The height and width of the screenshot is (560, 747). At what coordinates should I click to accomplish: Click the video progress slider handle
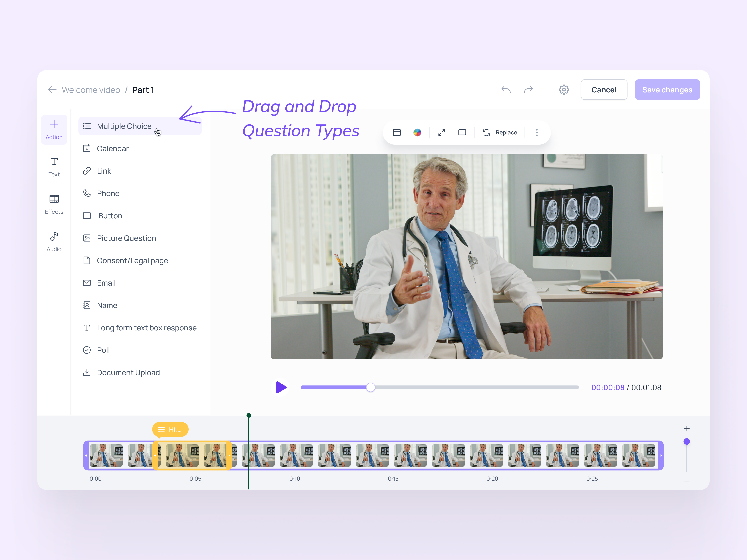[370, 387]
